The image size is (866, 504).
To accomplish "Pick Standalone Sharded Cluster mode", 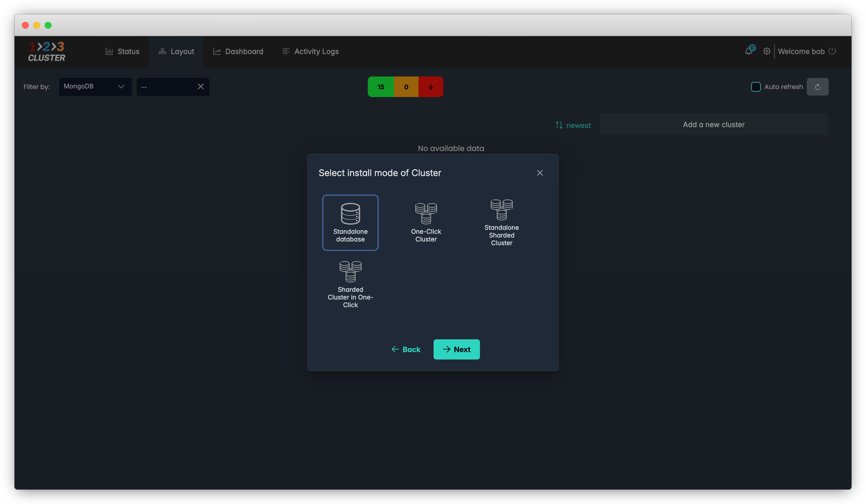I will point(501,222).
